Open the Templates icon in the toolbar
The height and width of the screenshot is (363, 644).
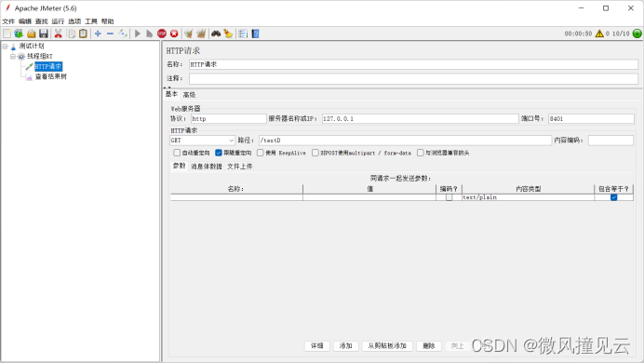[x=19, y=34]
